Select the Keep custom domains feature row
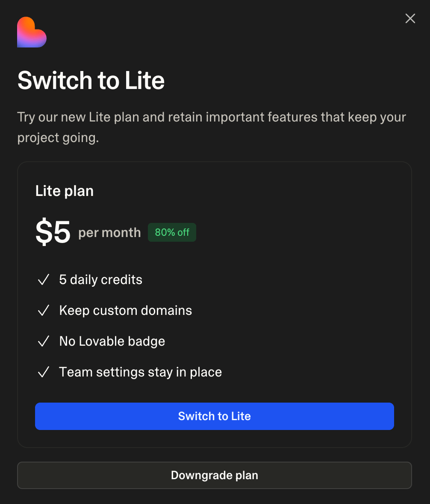This screenshot has width=430, height=504. point(125,310)
